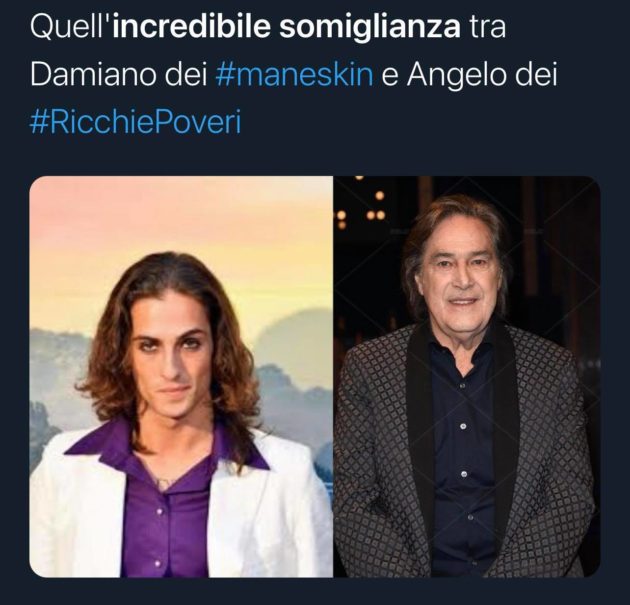Click the word "Quell'" starting the tweet
The width and height of the screenshot is (630, 605).
(x=71, y=26)
